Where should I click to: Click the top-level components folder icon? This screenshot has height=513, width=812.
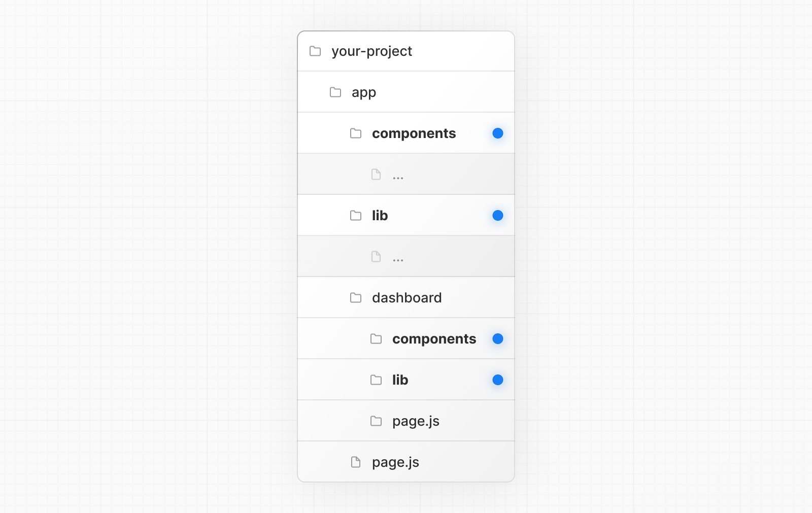pyautogui.click(x=356, y=133)
